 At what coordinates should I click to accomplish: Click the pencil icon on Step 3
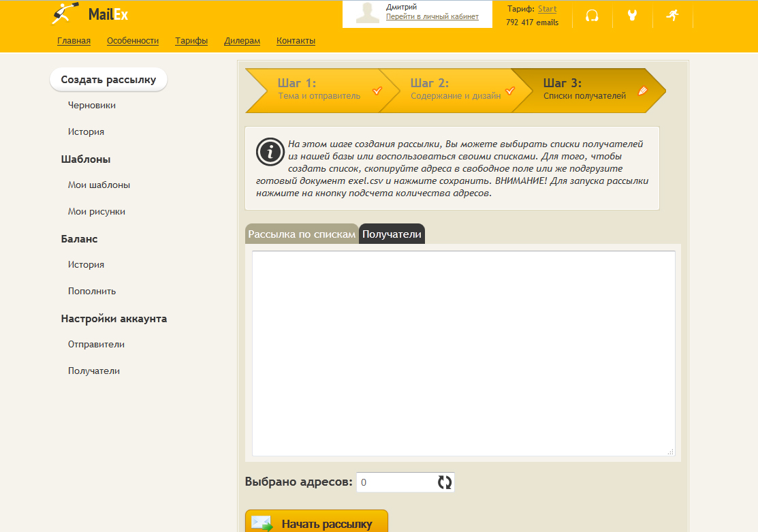642,91
